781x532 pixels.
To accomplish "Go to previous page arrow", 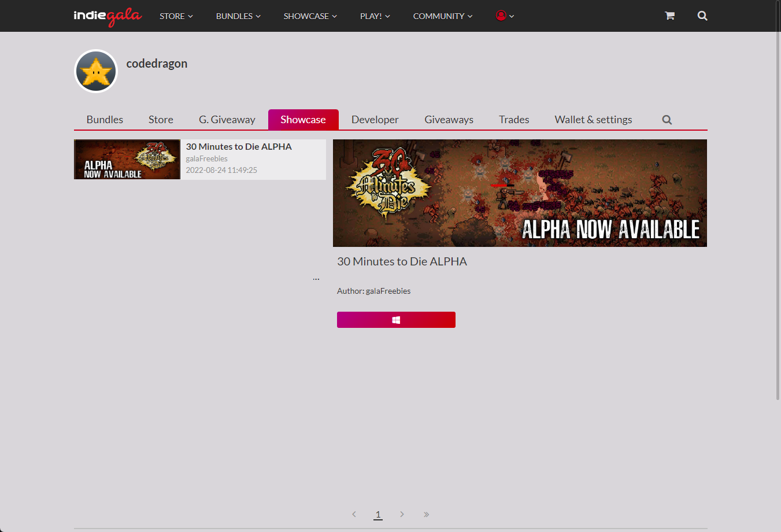I will pos(354,514).
